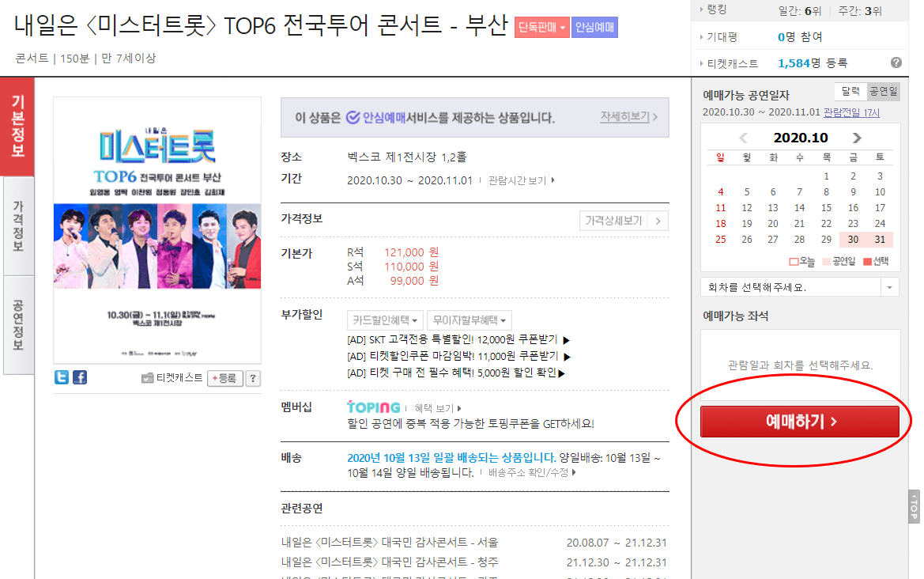Click the 주간: 3위 ranking text
This screenshot has width=924, height=579.
coord(860,10)
